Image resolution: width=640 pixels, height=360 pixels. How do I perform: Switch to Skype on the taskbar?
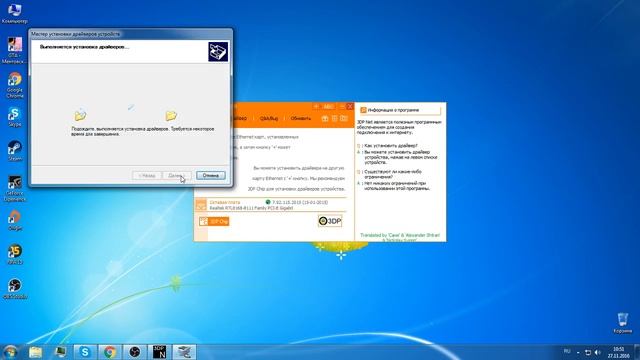85,352
